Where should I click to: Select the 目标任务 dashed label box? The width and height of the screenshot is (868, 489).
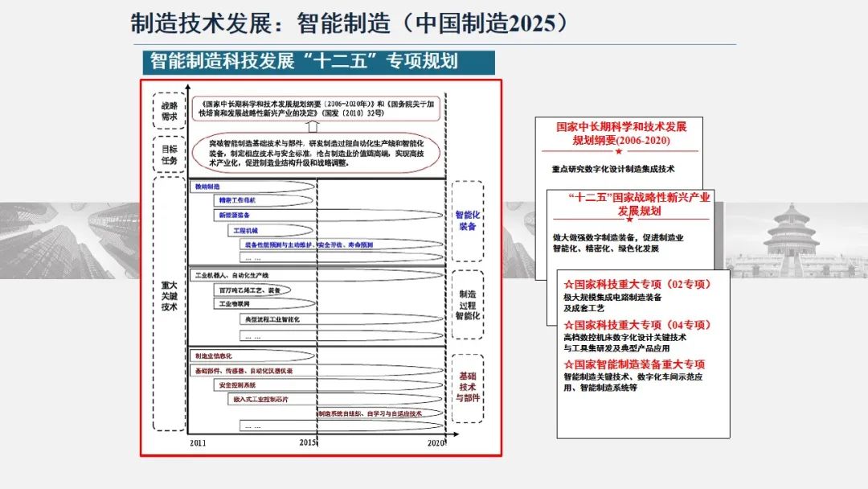pyautogui.click(x=169, y=154)
